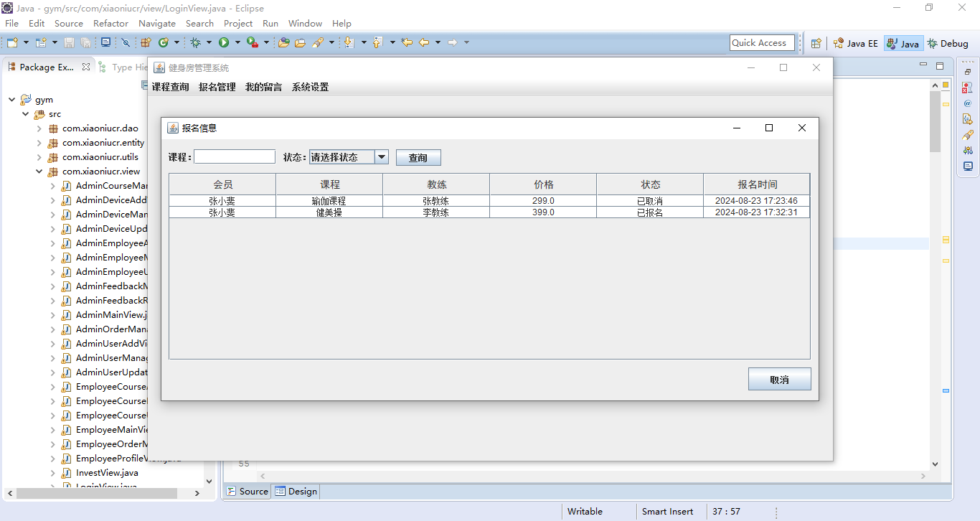Image resolution: width=980 pixels, height=521 pixels.
Task: Select the 2024-08-23 17:32:31 cell
Action: (757, 212)
